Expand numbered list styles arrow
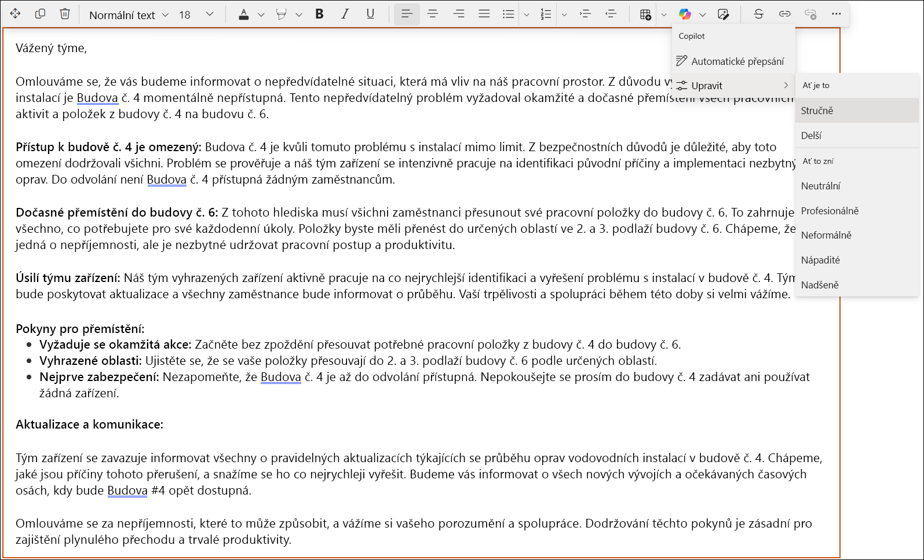This screenshot has height=560, width=924. click(564, 14)
